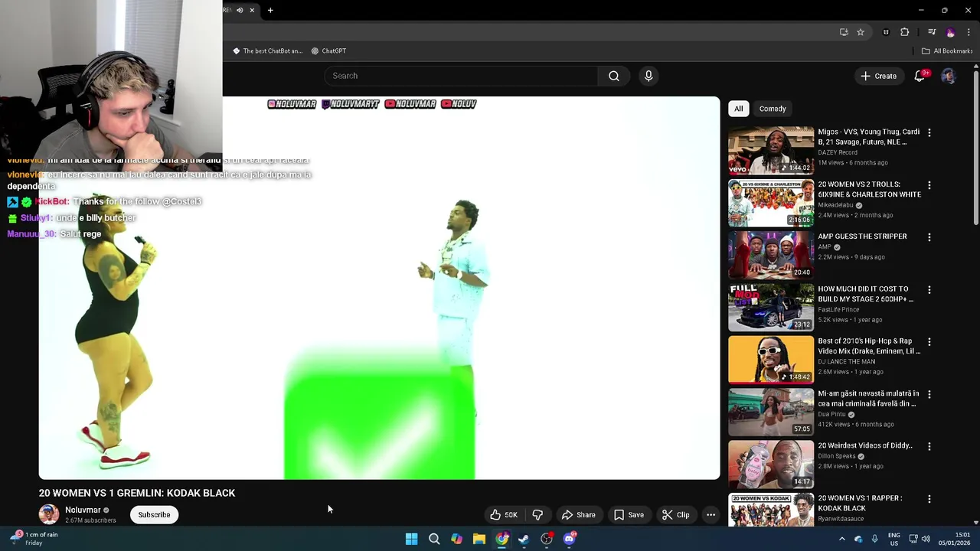980x551 pixels.
Task: Open options for 20 Weirdest Videos of Diddy
Action: coord(929,446)
